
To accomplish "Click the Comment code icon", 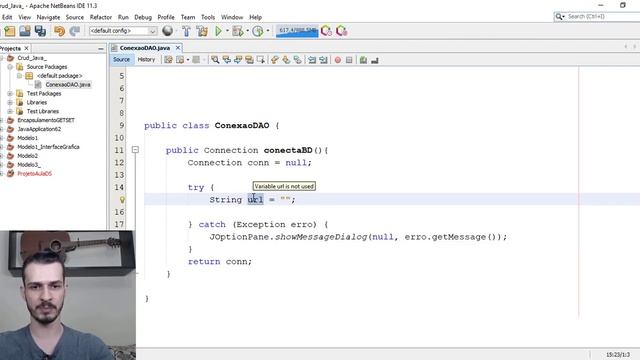I will click(363, 60).
